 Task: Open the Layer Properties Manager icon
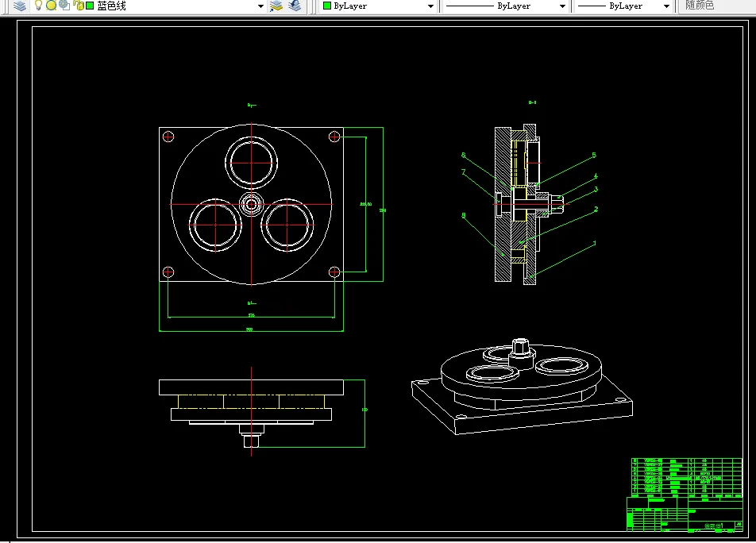coord(19,6)
